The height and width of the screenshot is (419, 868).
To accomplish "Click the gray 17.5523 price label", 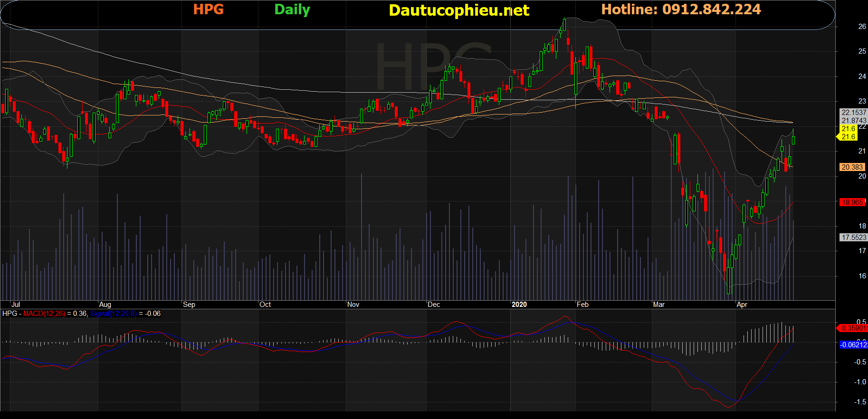I will tap(854, 238).
